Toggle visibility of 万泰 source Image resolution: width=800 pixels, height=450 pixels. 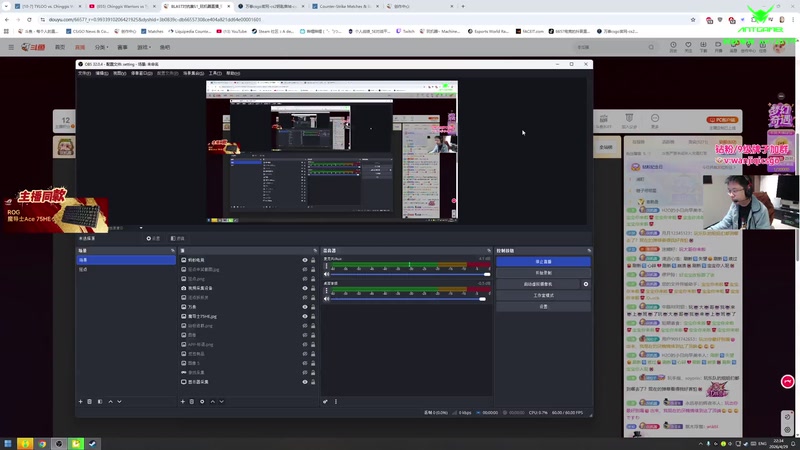(305, 307)
